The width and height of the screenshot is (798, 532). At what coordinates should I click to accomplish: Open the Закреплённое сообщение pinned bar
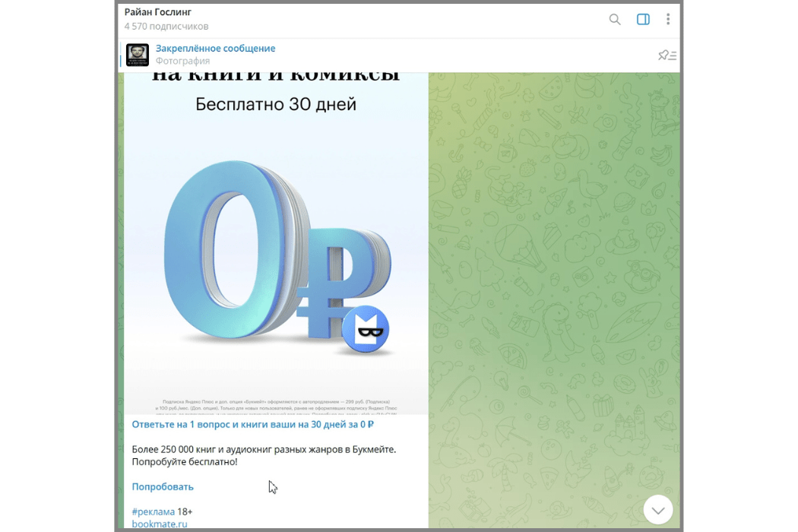coord(398,55)
